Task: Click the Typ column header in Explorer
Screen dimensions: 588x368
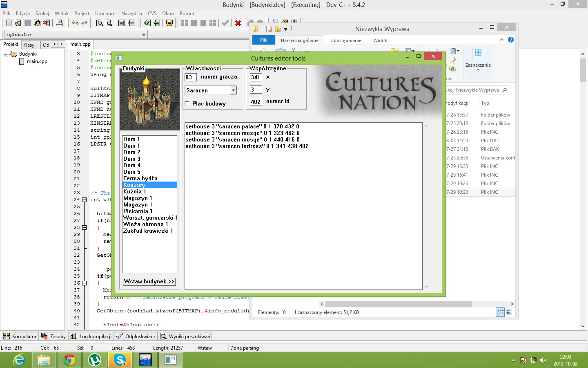Action: tap(485, 103)
